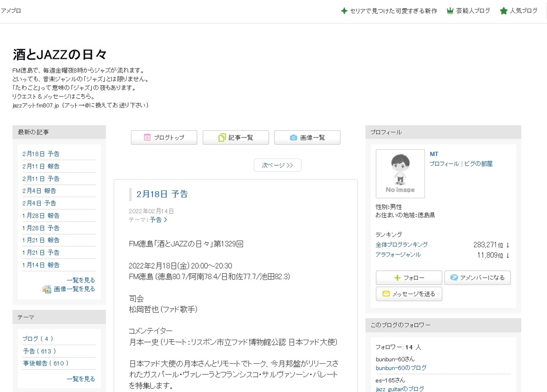Open 人気ブログ link
The image size is (547, 392).
click(524, 11)
